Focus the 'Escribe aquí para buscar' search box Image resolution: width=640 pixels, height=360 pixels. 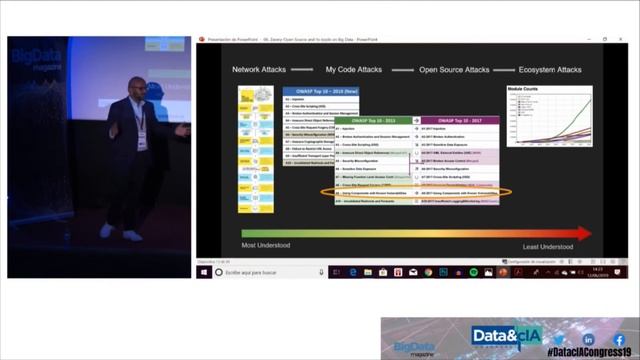point(269,272)
